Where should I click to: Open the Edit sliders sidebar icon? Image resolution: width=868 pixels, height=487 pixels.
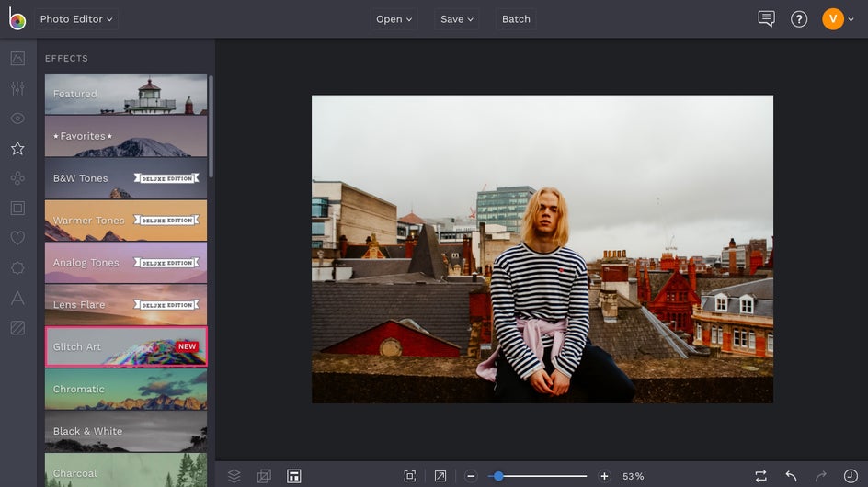pyautogui.click(x=17, y=89)
